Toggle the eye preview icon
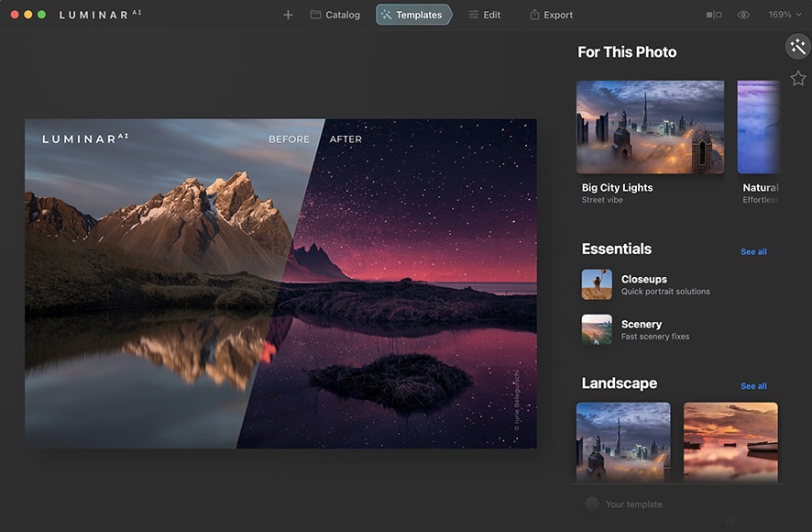 pos(743,15)
